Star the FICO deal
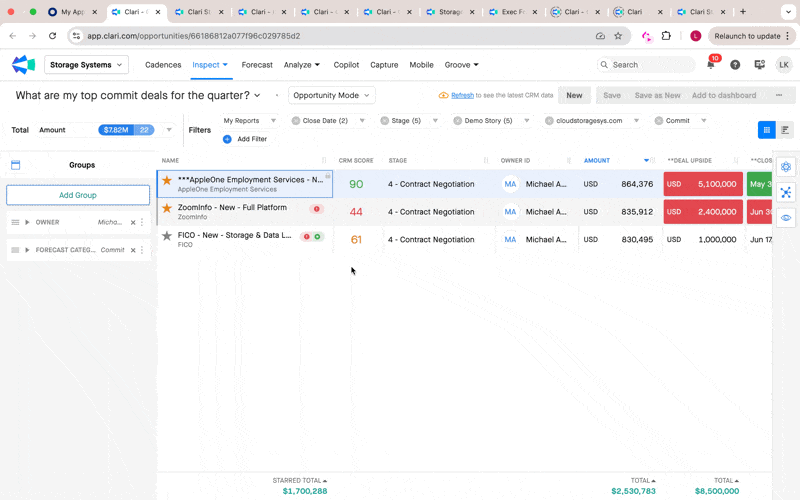The image size is (800, 500). [167, 236]
